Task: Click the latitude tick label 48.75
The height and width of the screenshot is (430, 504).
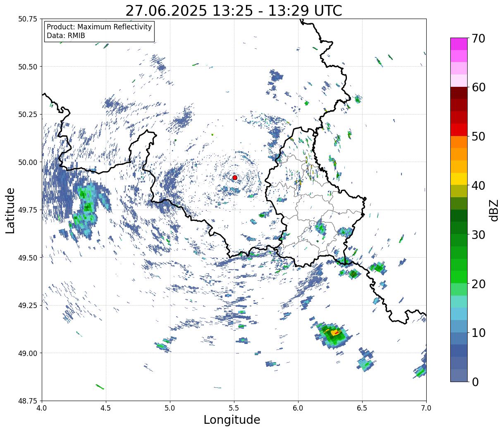Action: 28,401
